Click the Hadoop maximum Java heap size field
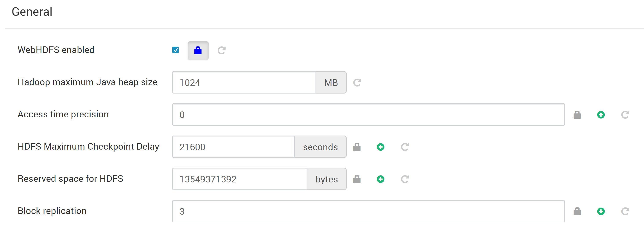This screenshot has width=644, height=242. tap(244, 83)
